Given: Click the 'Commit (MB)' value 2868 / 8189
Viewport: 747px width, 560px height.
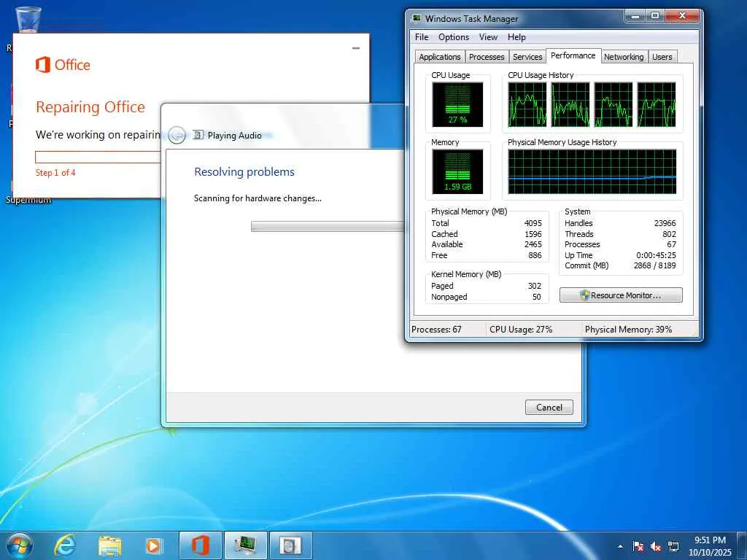Looking at the screenshot, I should (x=654, y=265).
